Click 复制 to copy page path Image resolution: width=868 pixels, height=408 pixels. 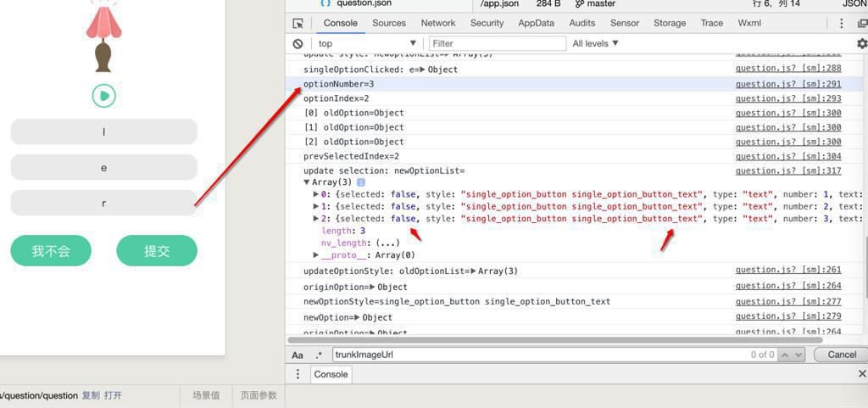(91, 395)
